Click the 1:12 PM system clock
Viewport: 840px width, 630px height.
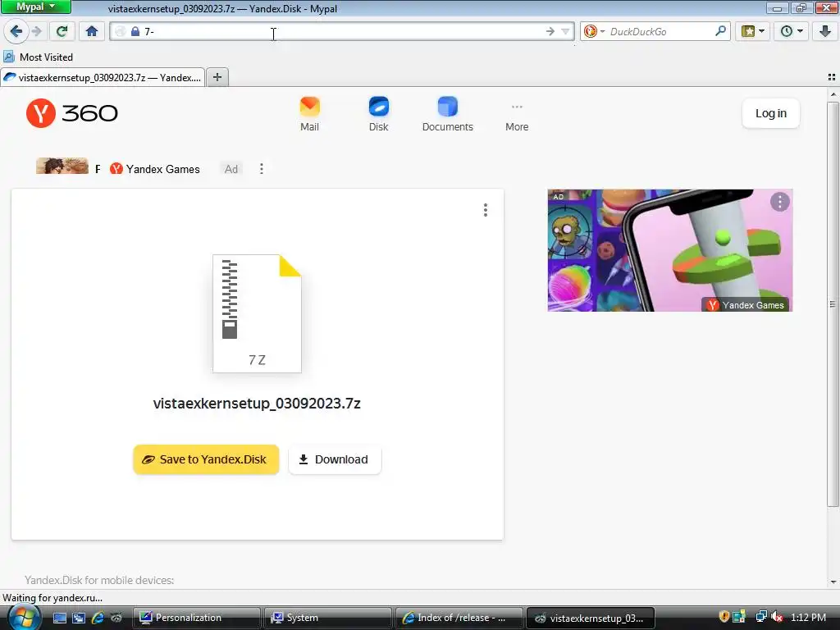tap(808, 617)
